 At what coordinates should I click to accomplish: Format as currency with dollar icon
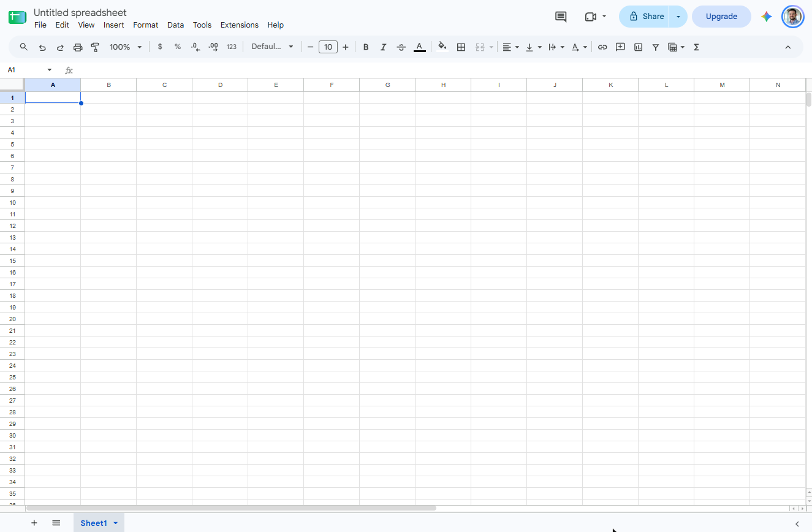pyautogui.click(x=160, y=47)
